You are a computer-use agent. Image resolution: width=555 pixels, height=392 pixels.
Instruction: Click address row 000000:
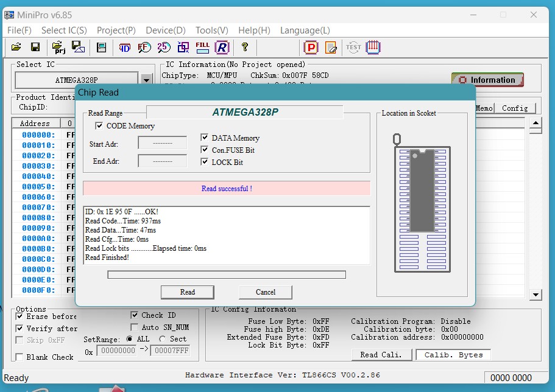coord(38,135)
